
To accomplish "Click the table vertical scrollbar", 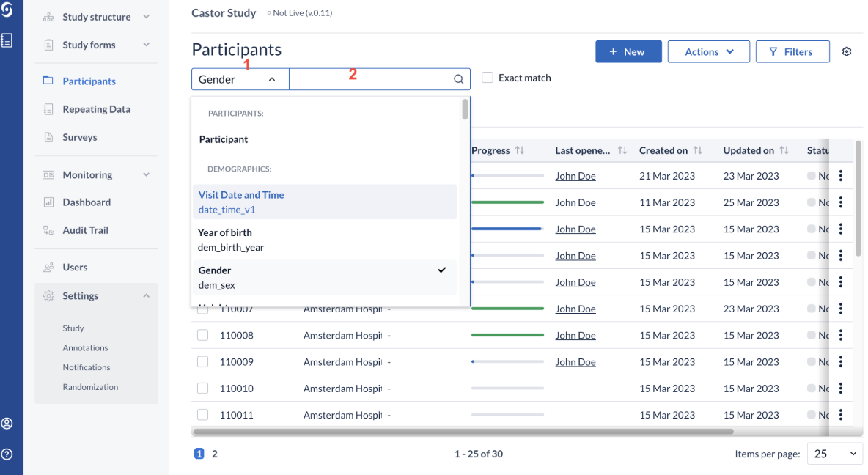I will pos(858,199).
